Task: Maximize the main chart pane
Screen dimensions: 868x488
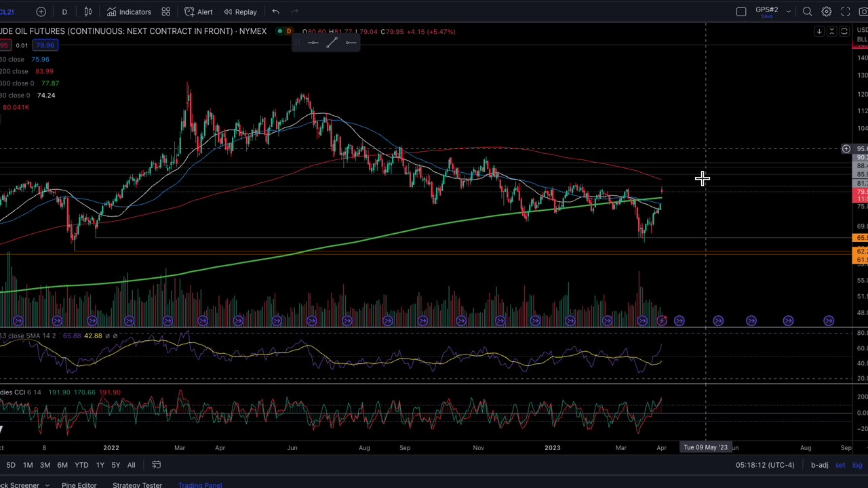Action: pos(844,31)
